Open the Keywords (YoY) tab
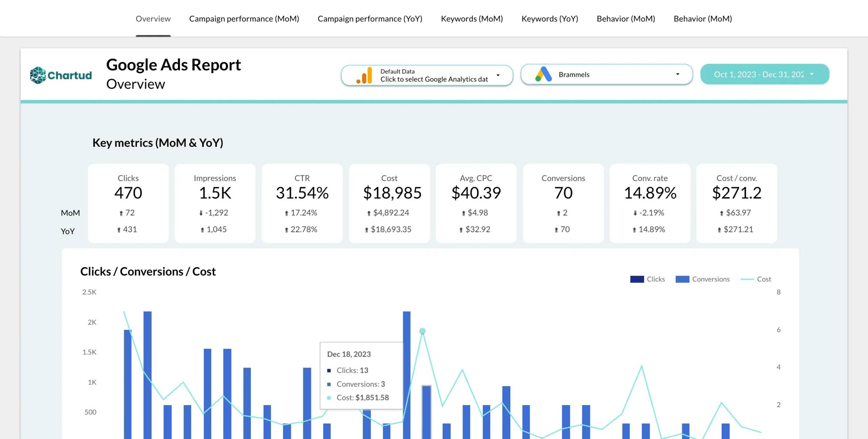 pos(550,19)
